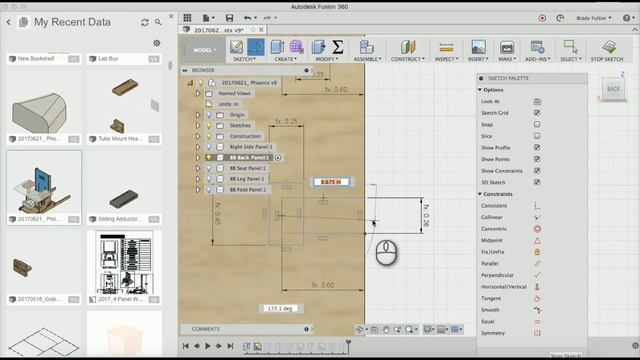Open the CONSTRUCT menu
The height and width of the screenshot is (360, 640).
pyautogui.click(x=408, y=59)
